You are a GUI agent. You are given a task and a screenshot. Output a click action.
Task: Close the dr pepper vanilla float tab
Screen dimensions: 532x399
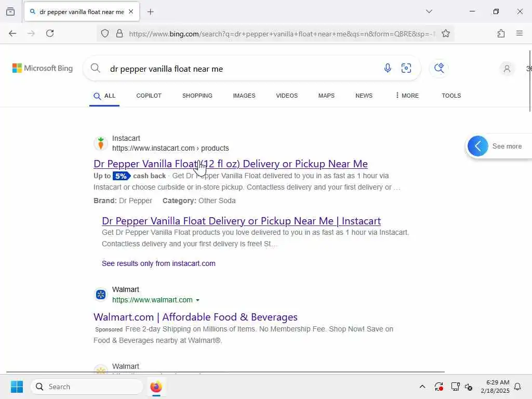131,11
